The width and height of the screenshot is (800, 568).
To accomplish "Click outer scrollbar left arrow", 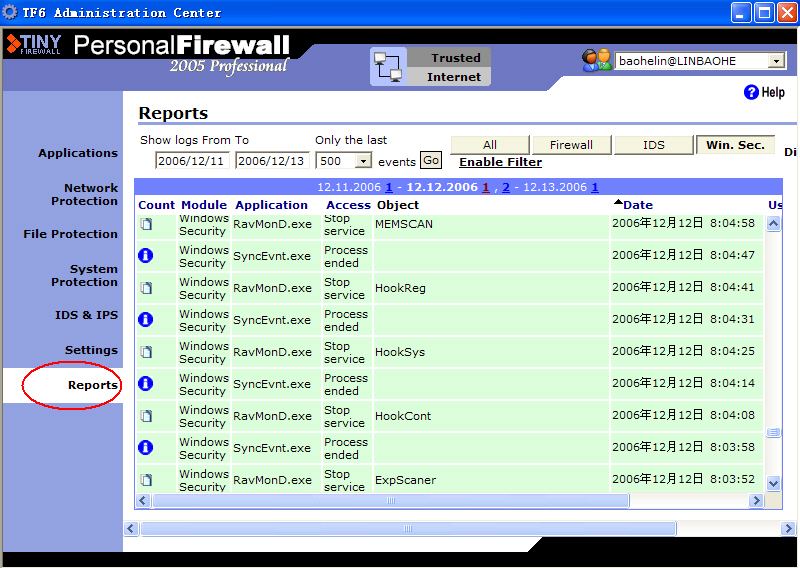I will 131,528.
